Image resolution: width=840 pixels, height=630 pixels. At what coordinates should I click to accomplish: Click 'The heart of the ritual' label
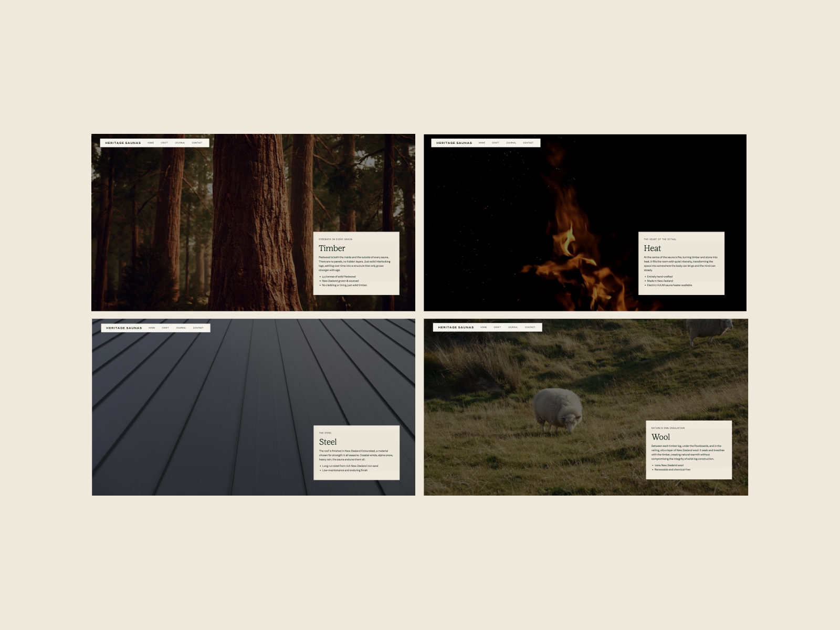pos(660,239)
